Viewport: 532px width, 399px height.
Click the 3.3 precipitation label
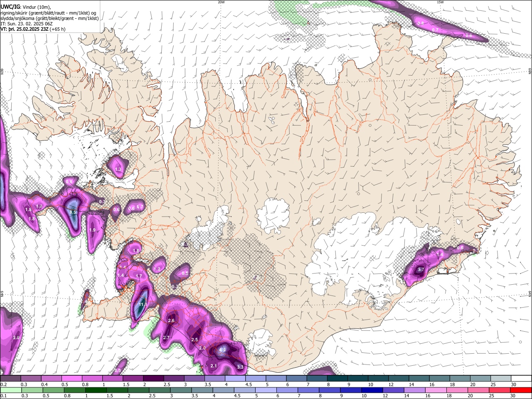pyautogui.click(x=240, y=367)
